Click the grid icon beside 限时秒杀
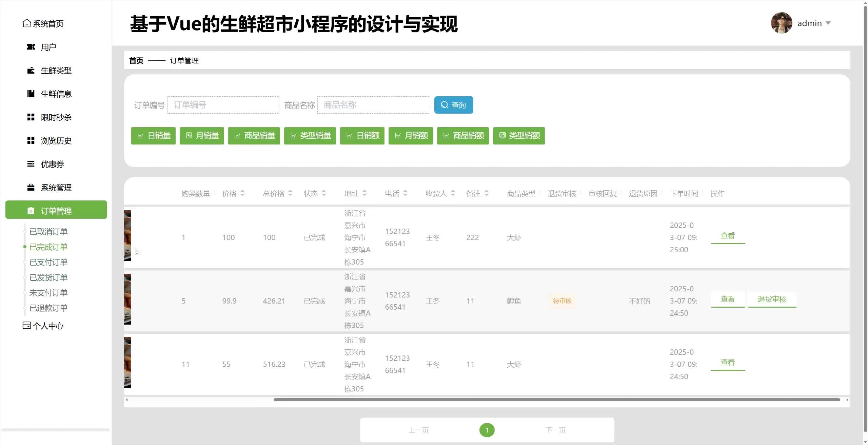 pos(31,117)
